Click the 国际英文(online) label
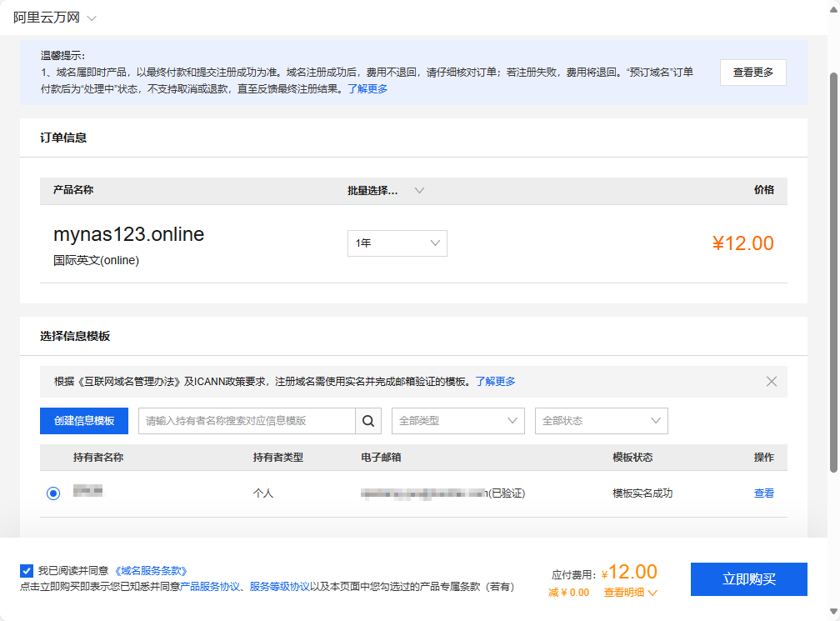The width and height of the screenshot is (840, 621). click(96, 260)
